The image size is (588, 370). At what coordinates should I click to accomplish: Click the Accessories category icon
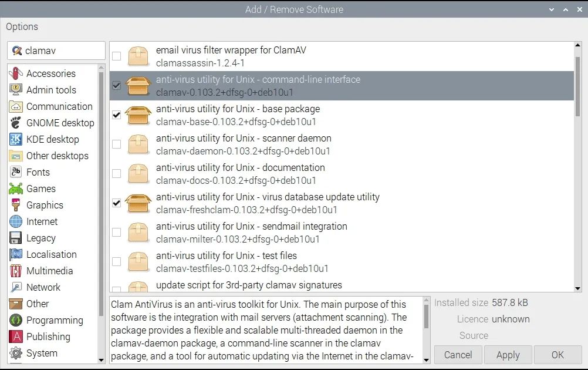click(16, 73)
